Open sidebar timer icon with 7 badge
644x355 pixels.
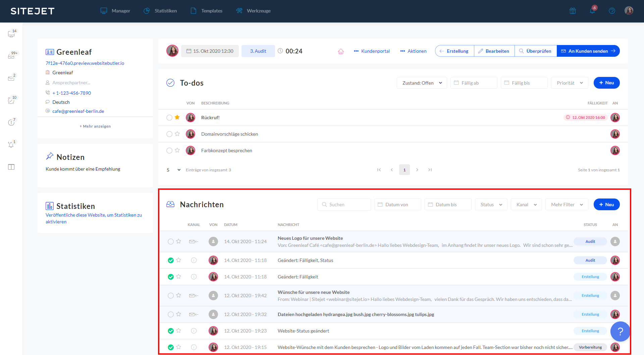(x=12, y=122)
